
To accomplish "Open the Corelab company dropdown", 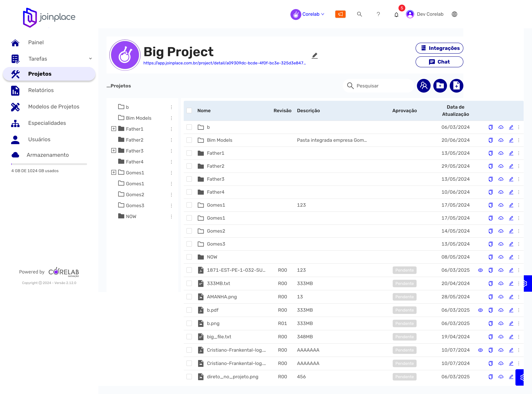I will click(308, 14).
